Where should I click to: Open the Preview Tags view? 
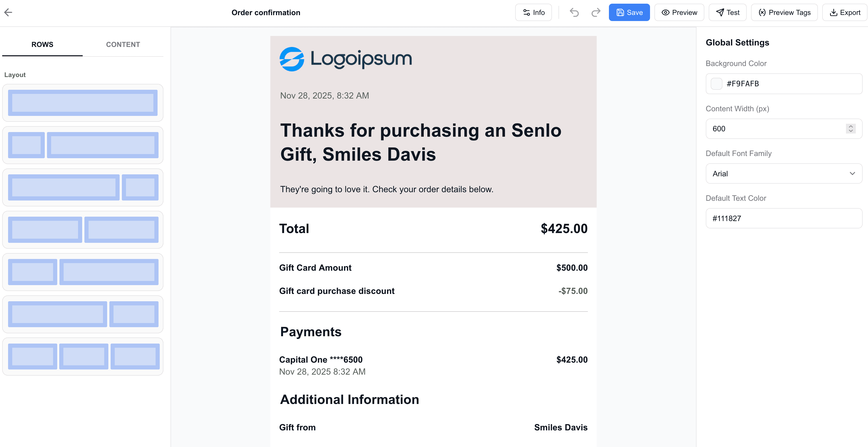pos(784,12)
